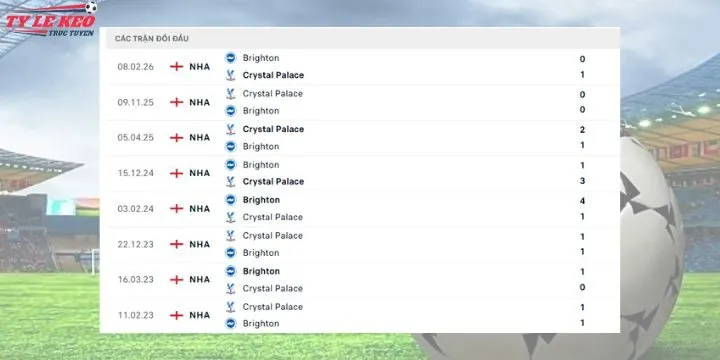Click the bold Crystal Palace name in the 15.12.24 match
This screenshot has height=360, width=720.
click(273, 182)
